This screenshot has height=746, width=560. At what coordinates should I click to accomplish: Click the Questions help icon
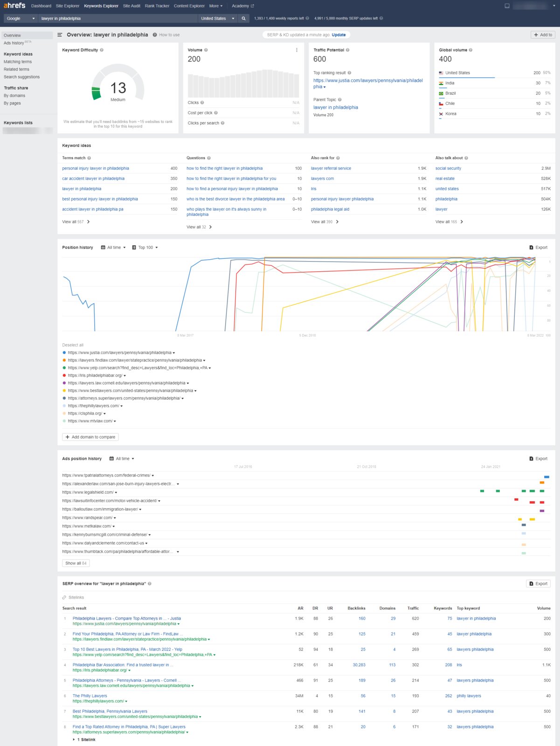click(209, 158)
